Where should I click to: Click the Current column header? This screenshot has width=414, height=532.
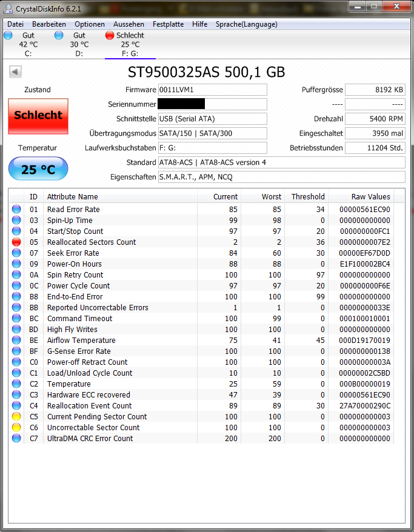point(219,196)
